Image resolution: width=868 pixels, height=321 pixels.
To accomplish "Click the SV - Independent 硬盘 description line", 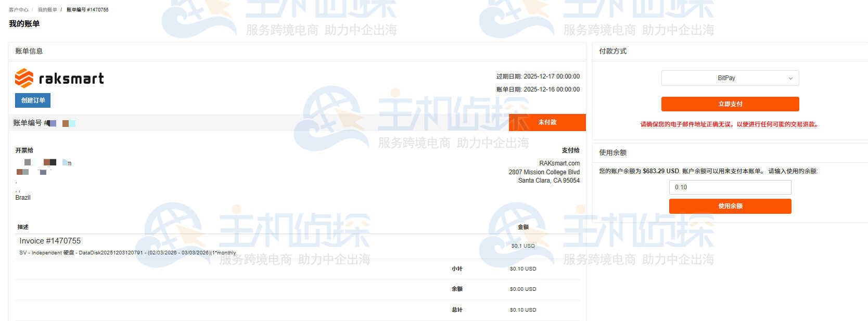I will 127,253.
